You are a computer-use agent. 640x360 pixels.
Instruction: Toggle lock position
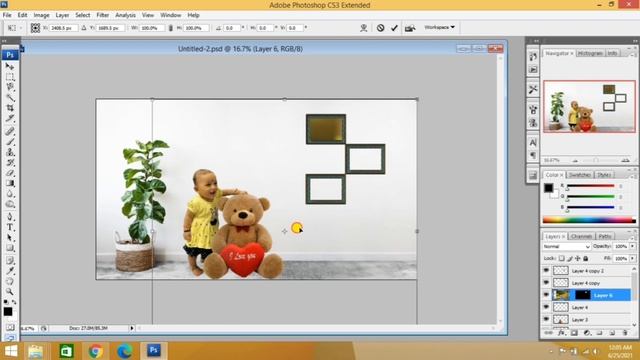[578, 258]
